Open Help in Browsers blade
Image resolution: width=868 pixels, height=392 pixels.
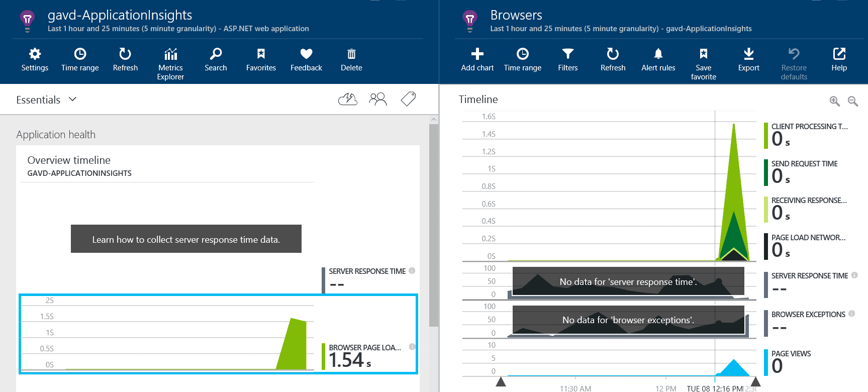tap(839, 60)
